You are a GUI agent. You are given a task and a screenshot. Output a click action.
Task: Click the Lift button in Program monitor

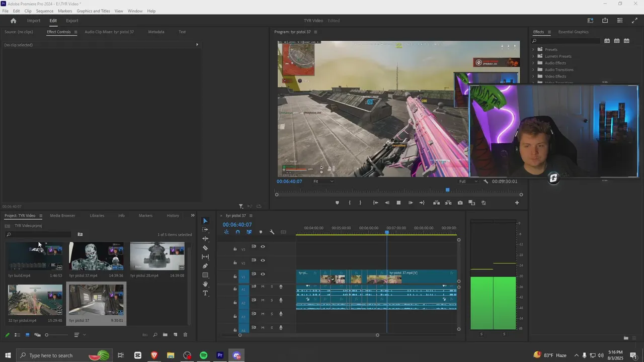point(436,203)
